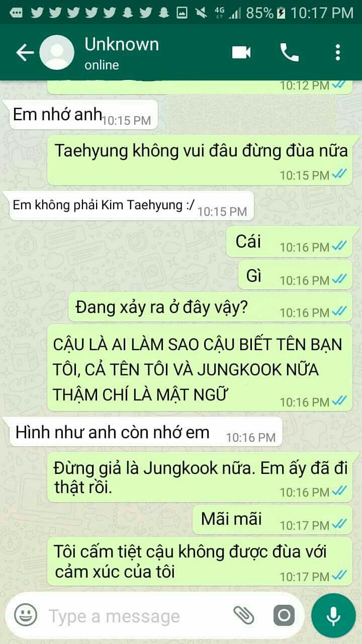Tap the message 'Đang xảy ra ở đây vậy?'
The image size is (362, 644).
[x=210, y=307]
